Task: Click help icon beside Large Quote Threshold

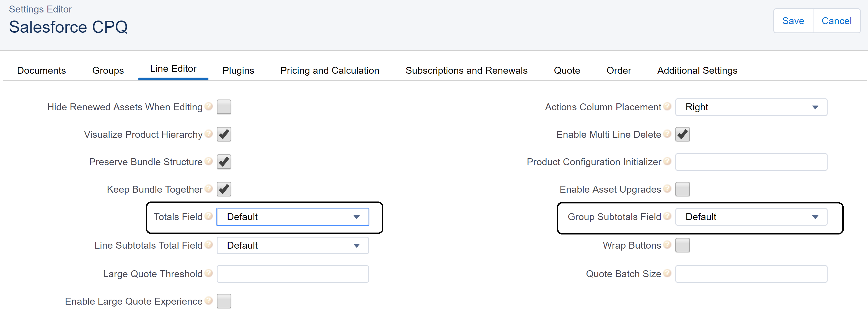Action: click(x=209, y=273)
